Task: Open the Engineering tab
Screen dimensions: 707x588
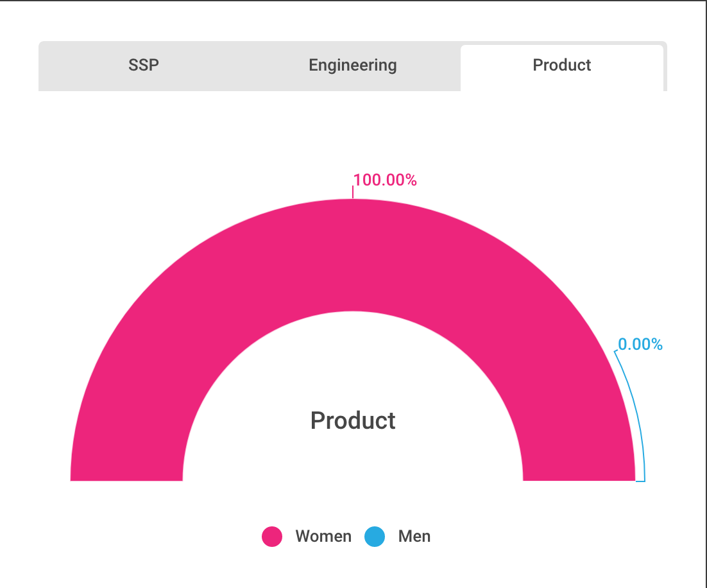Action: click(353, 66)
